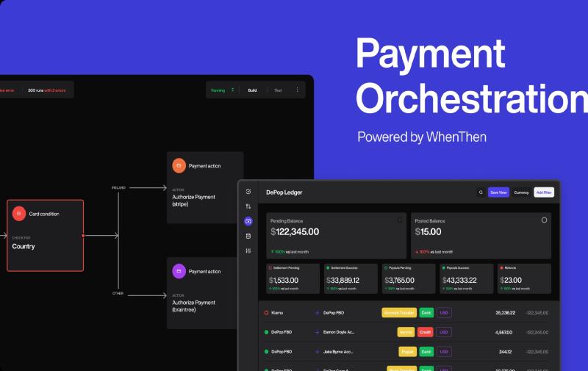
Task: Click the Add Filter button
Action: 544,192
